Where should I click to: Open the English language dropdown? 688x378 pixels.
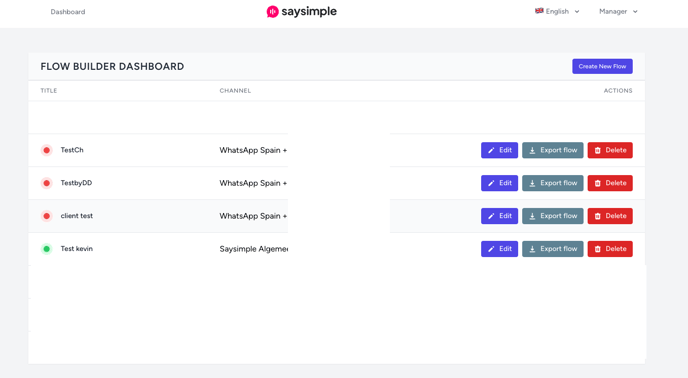pos(557,11)
